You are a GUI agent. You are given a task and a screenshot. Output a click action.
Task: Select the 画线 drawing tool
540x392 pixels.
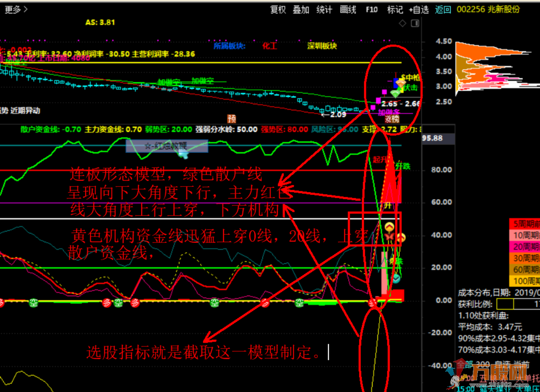[348, 9]
